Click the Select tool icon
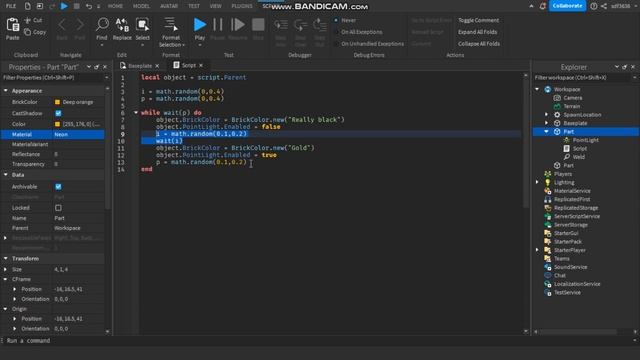This screenshot has height=360, width=640. [142, 25]
